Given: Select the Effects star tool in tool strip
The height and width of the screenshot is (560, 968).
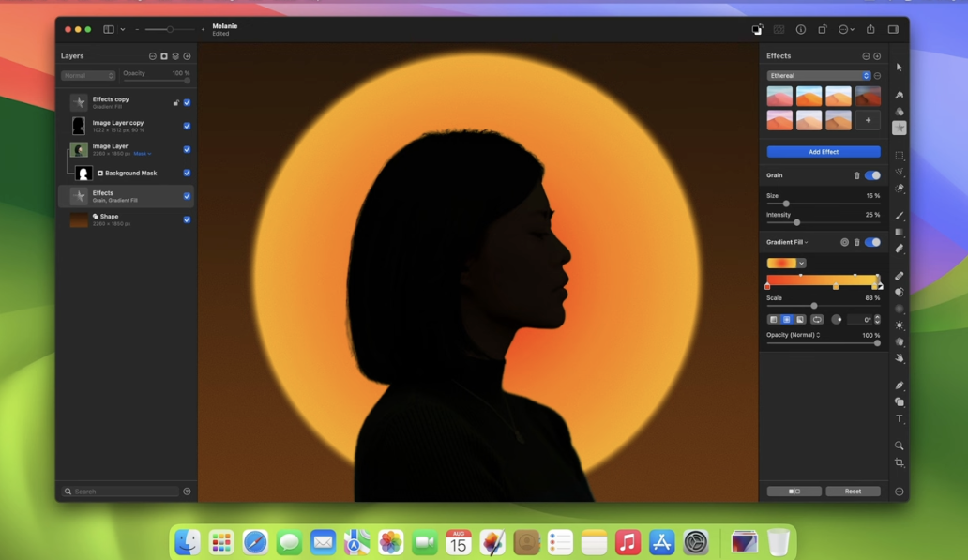Looking at the screenshot, I should click(x=899, y=128).
